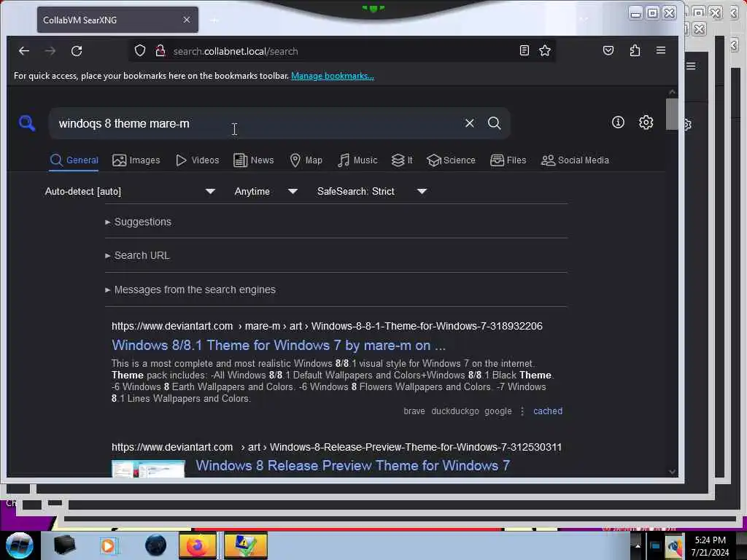The height and width of the screenshot is (560, 747).
Task: Close the CollabVM SearXNG tab
Action: (187, 20)
